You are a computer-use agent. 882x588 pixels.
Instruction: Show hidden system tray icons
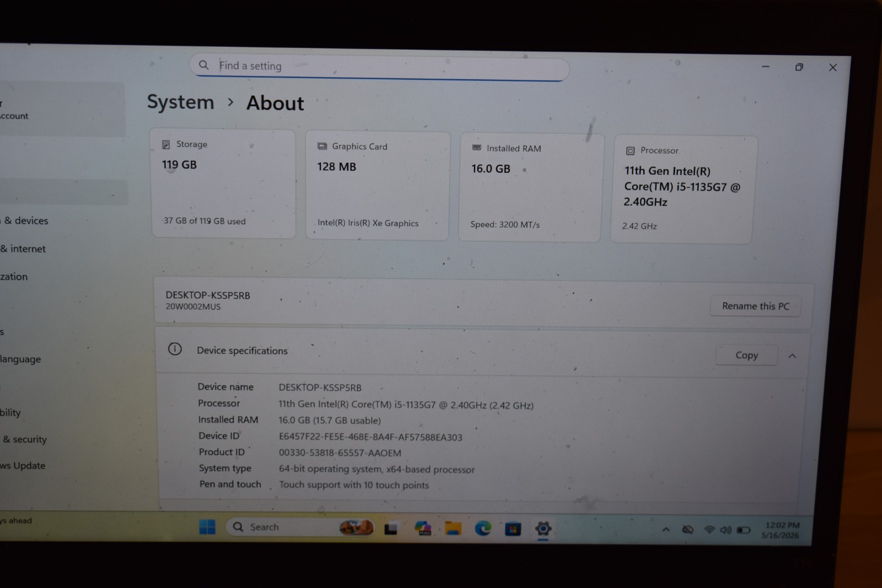[x=666, y=530]
